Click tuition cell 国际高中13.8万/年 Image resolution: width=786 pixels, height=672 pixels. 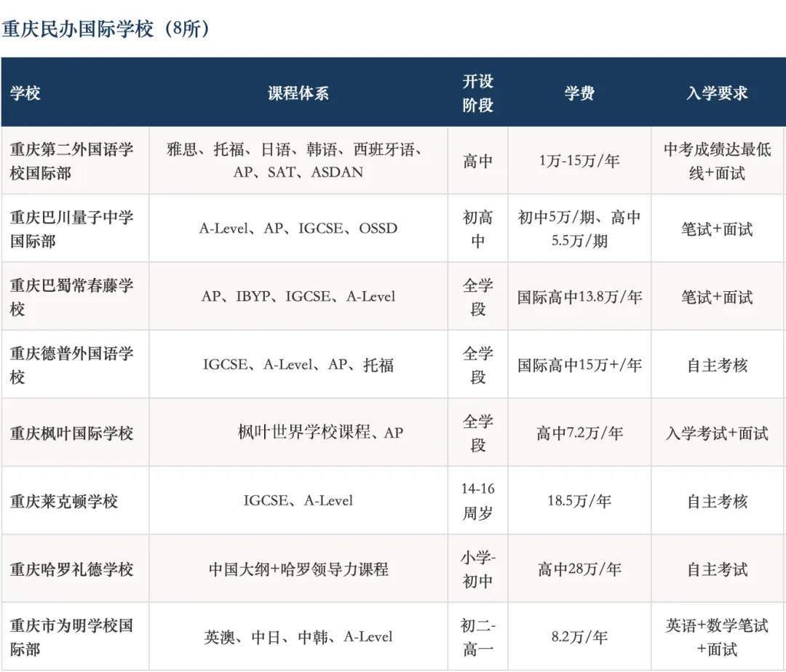(579, 297)
